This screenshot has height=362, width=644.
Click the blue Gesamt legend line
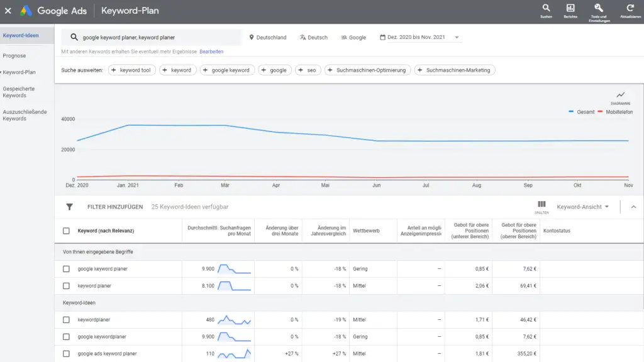(571, 112)
